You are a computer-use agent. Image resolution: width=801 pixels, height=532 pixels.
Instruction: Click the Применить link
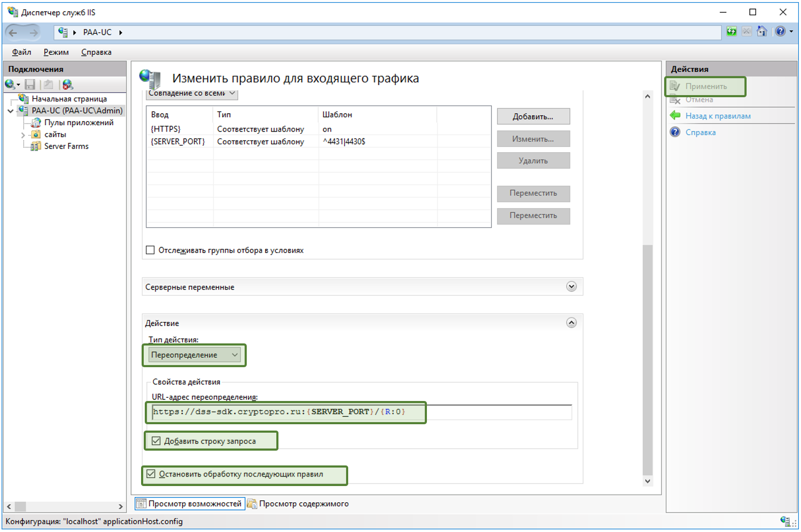(x=706, y=86)
